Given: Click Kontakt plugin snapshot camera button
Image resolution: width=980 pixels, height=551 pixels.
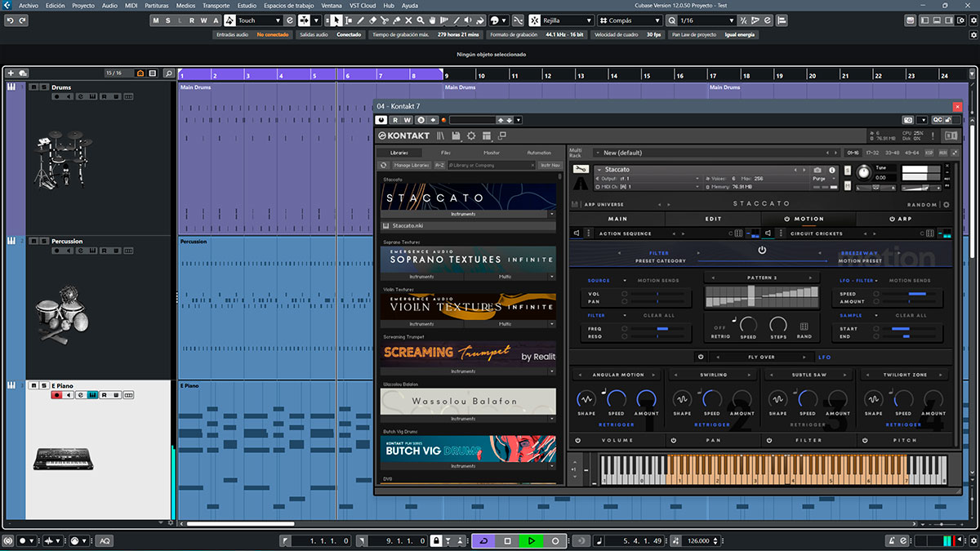Looking at the screenshot, I should 908,120.
